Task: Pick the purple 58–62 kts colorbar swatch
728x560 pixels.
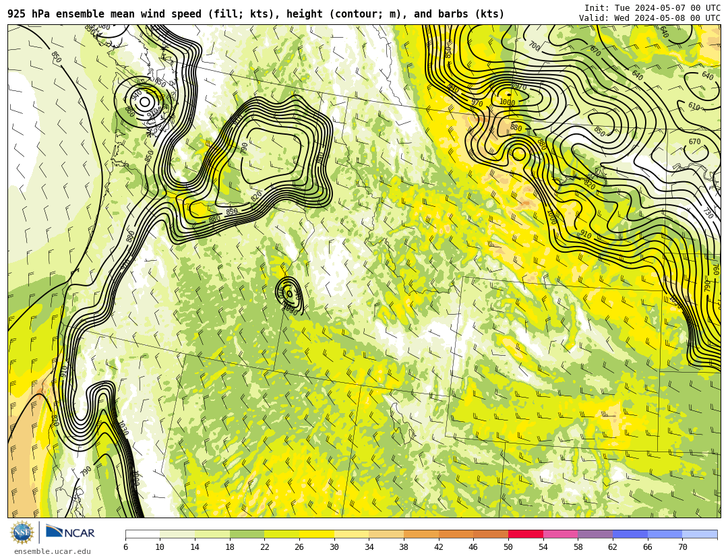Action: pos(595,534)
